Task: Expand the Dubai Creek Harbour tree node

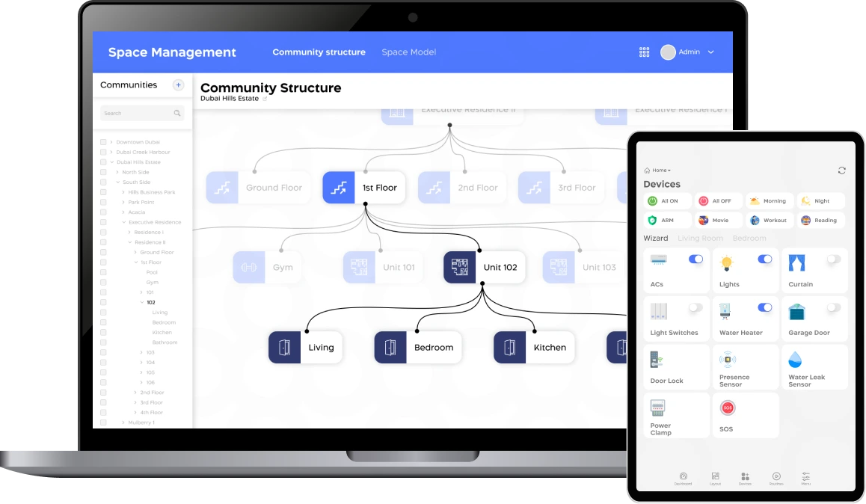Action: point(111,152)
